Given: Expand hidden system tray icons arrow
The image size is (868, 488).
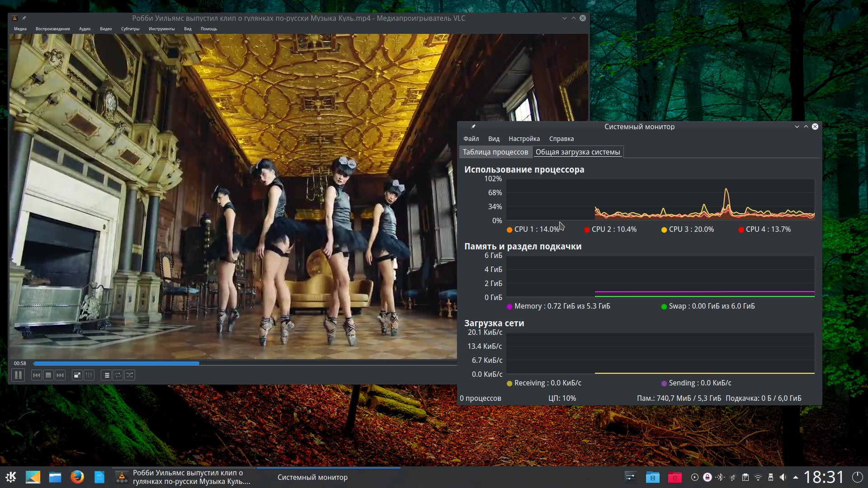Looking at the screenshot, I should coord(796,477).
